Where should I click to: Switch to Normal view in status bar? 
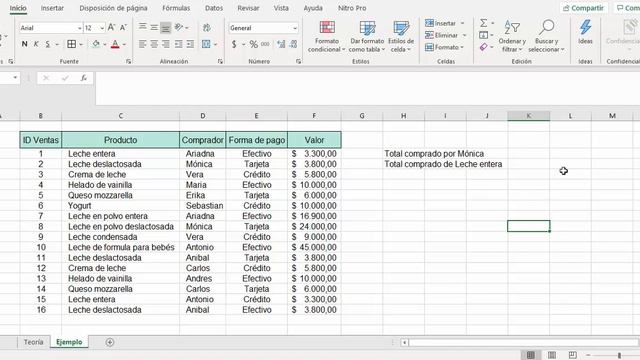coord(531,355)
